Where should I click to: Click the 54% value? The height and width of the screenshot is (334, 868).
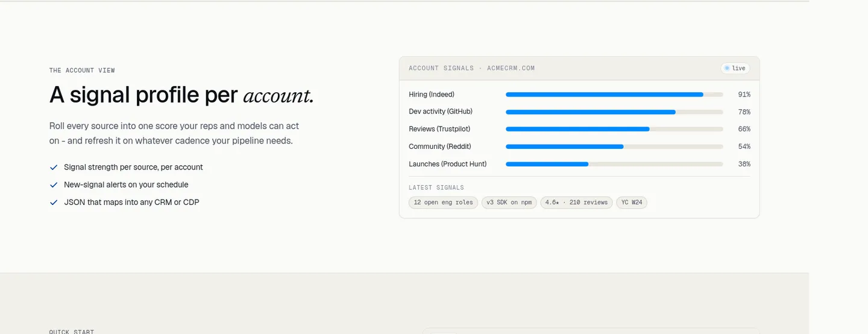click(744, 147)
